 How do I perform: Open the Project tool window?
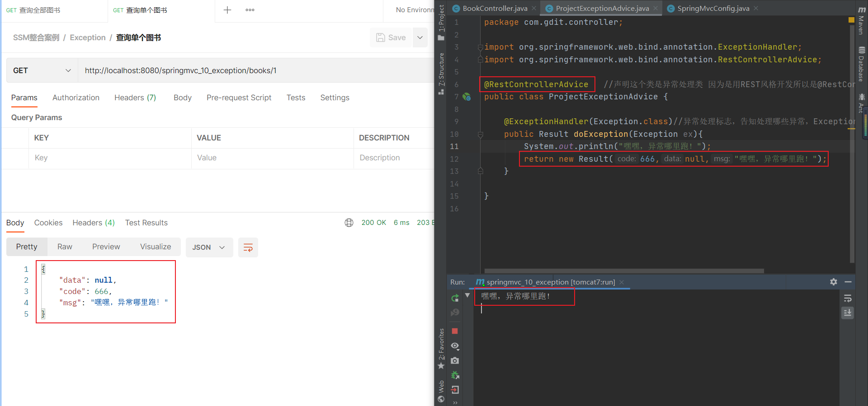tap(441, 23)
